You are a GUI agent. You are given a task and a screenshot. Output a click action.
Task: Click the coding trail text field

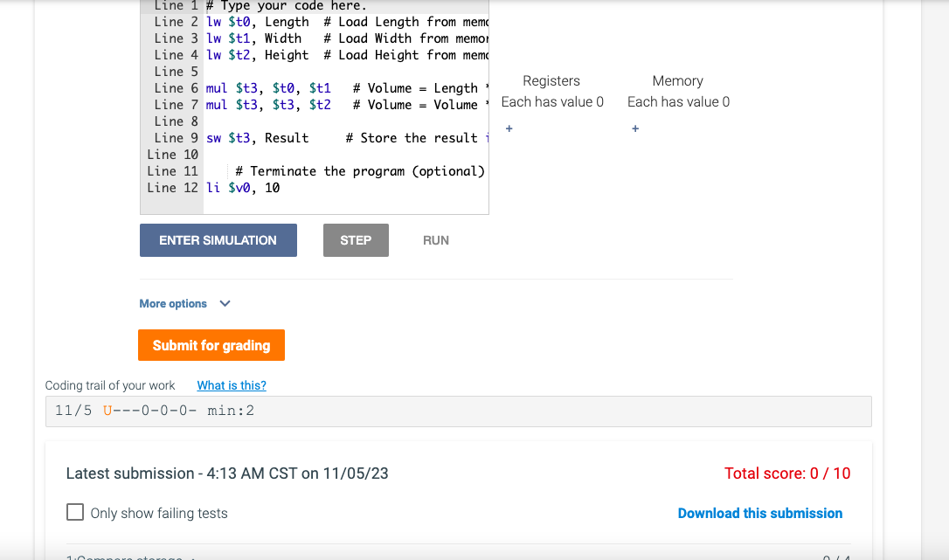461,410
